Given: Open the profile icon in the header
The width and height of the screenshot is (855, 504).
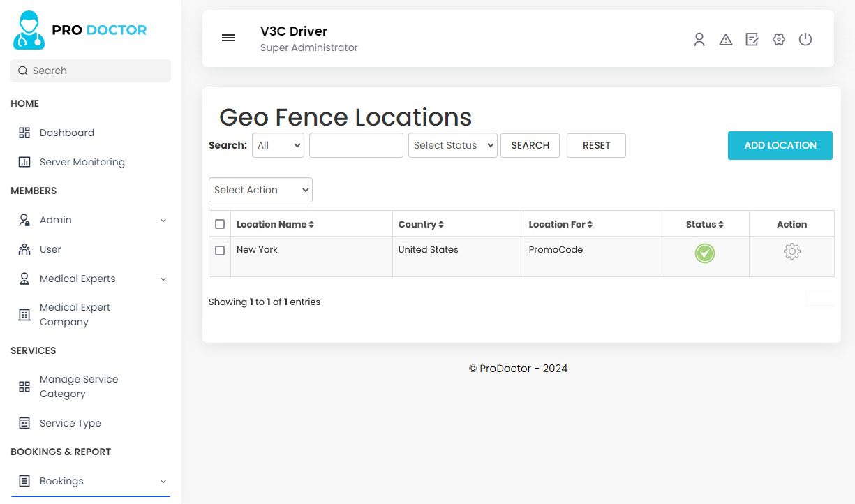Looking at the screenshot, I should (699, 40).
